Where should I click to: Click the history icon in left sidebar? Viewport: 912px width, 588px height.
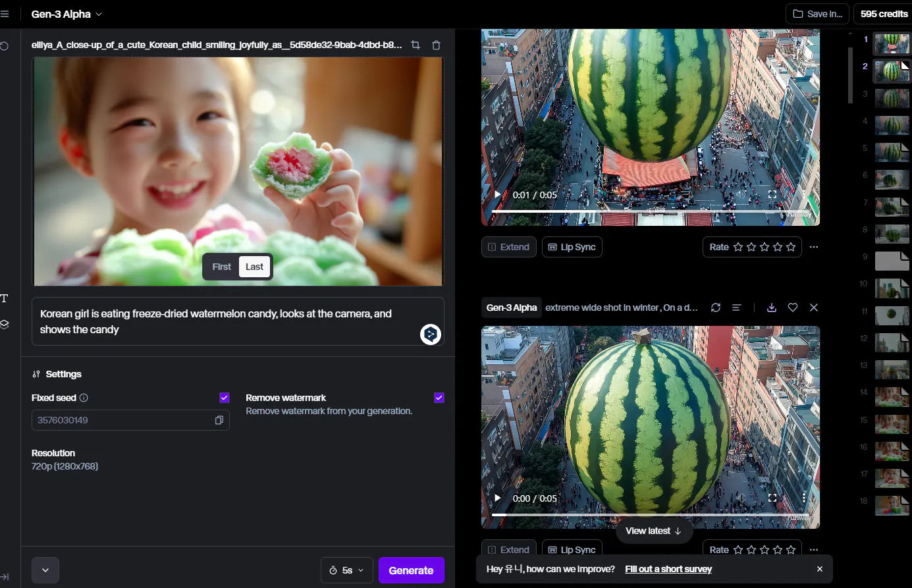(x=5, y=46)
